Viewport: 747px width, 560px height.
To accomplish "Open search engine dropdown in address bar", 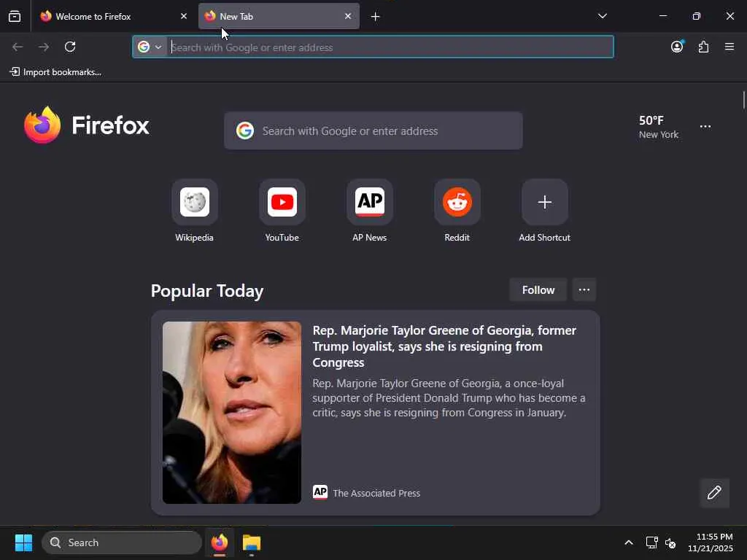I will [x=150, y=47].
